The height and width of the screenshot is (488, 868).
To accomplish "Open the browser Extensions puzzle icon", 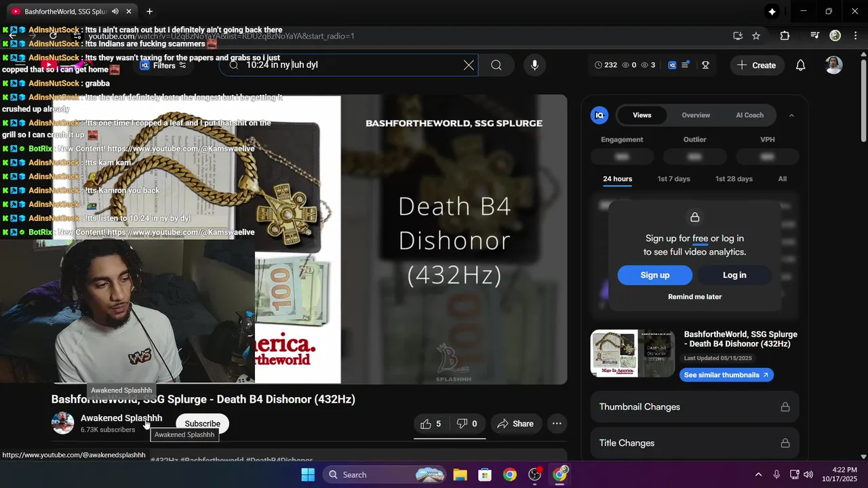I will 785,36.
